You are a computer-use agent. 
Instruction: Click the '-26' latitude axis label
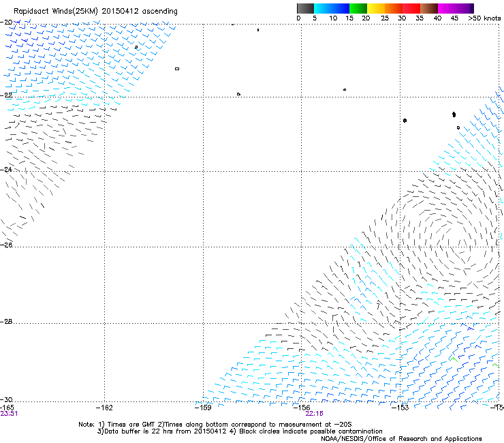tap(6, 245)
